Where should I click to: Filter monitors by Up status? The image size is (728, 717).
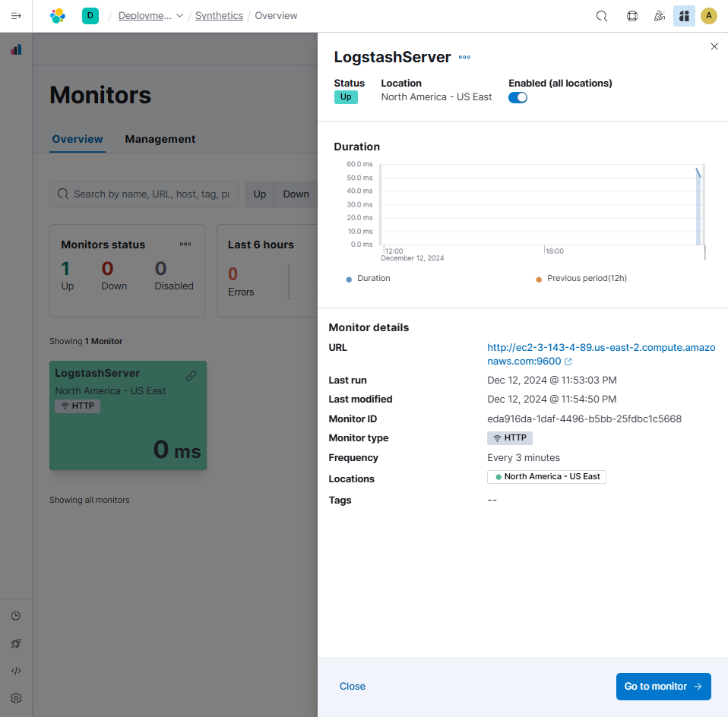tap(259, 194)
